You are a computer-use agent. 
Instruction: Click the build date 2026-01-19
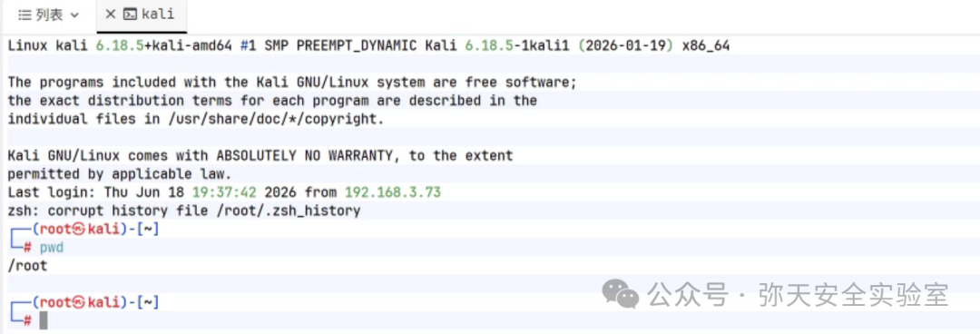[x=625, y=45]
